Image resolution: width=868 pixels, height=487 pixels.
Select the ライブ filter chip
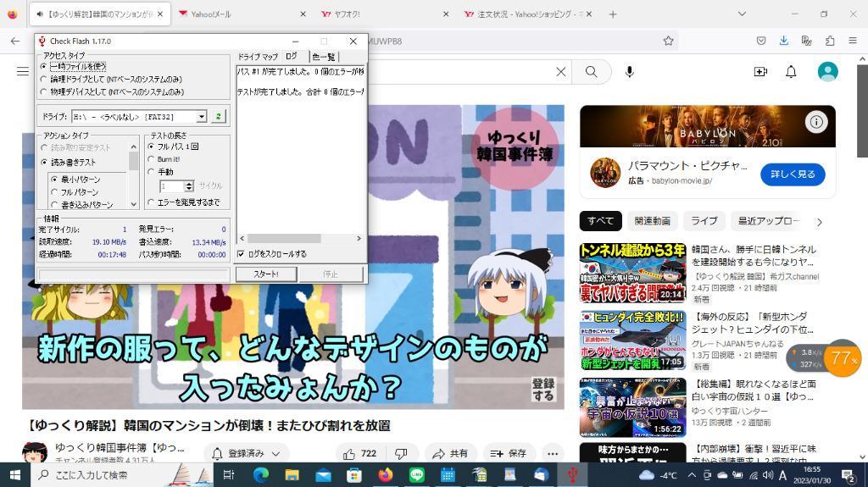click(x=704, y=221)
